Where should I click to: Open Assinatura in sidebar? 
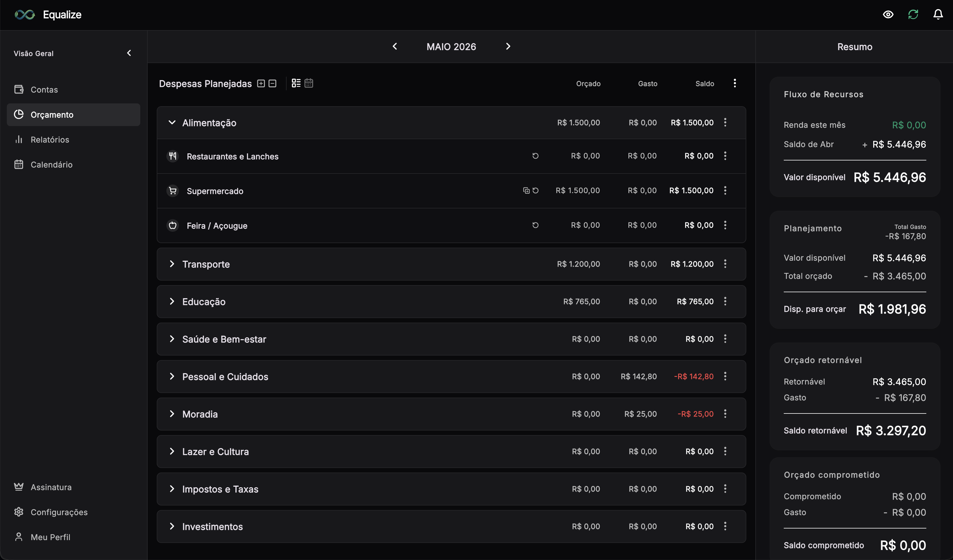tap(73, 487)
